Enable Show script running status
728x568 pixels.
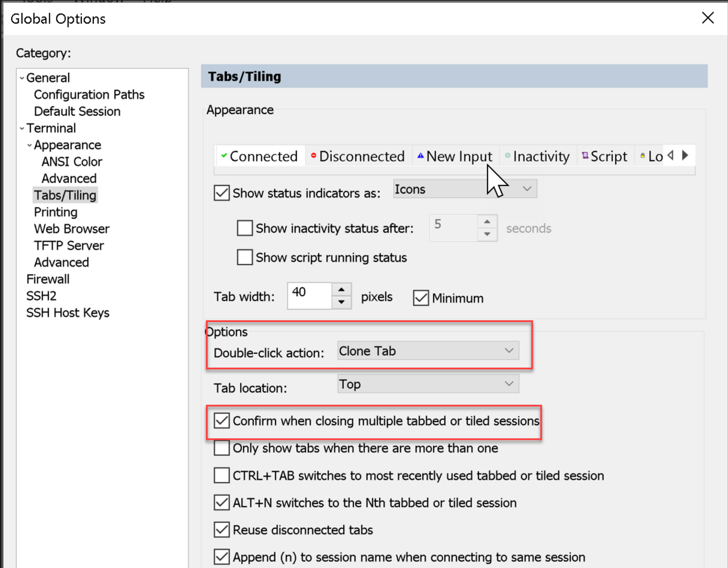[245, 258]
